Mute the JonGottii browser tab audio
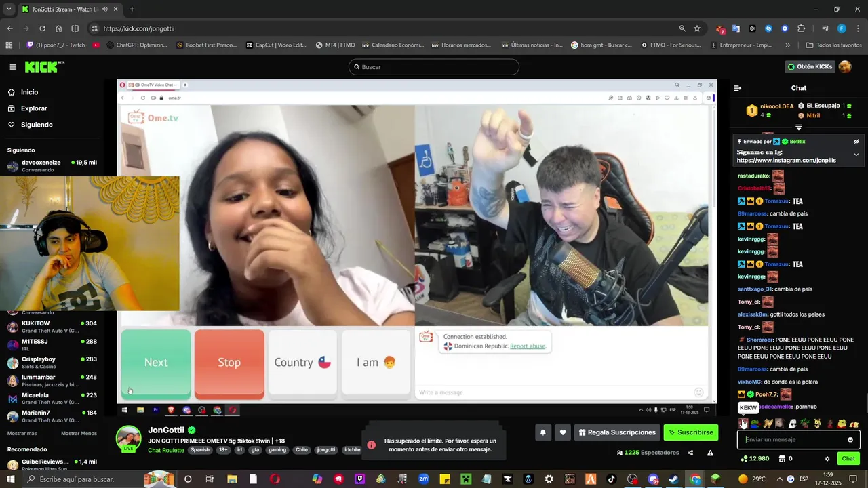 click(x=104, y=9)
